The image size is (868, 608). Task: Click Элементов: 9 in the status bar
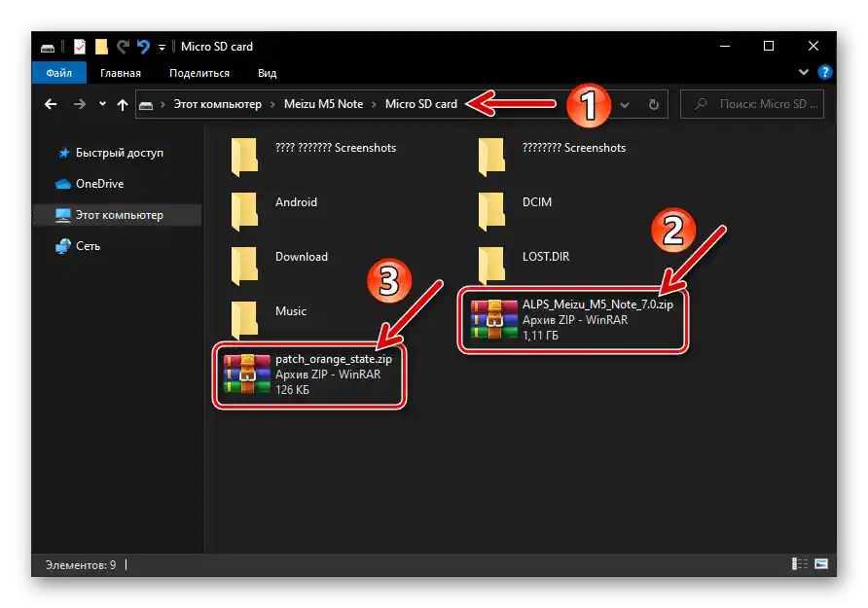tap(81, 565)
